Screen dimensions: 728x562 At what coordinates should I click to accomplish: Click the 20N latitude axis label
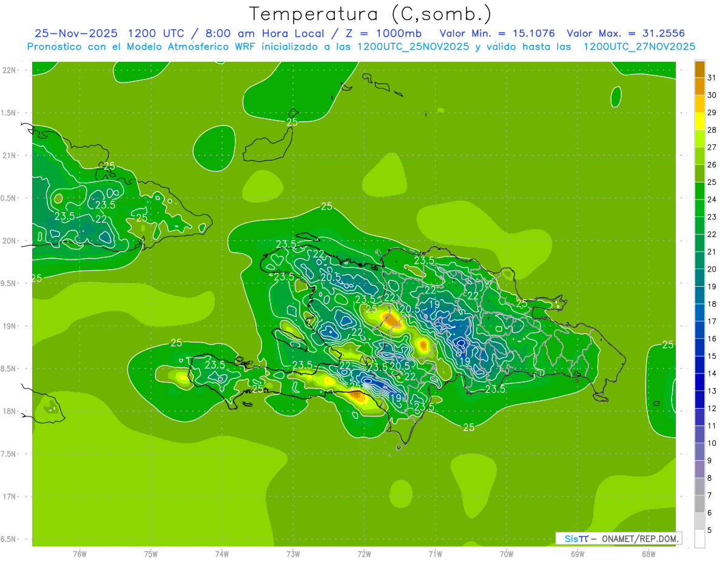(10, 241)
